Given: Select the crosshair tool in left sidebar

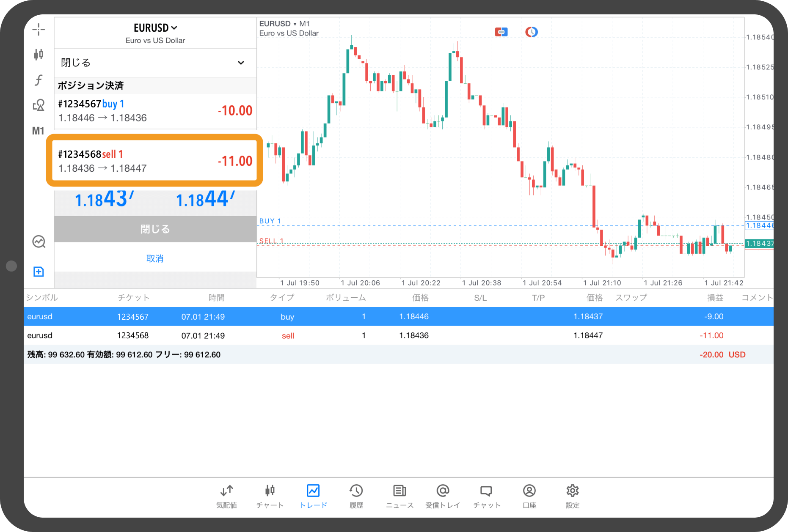Looking at the screenshot, I should [x=39, y=30].
